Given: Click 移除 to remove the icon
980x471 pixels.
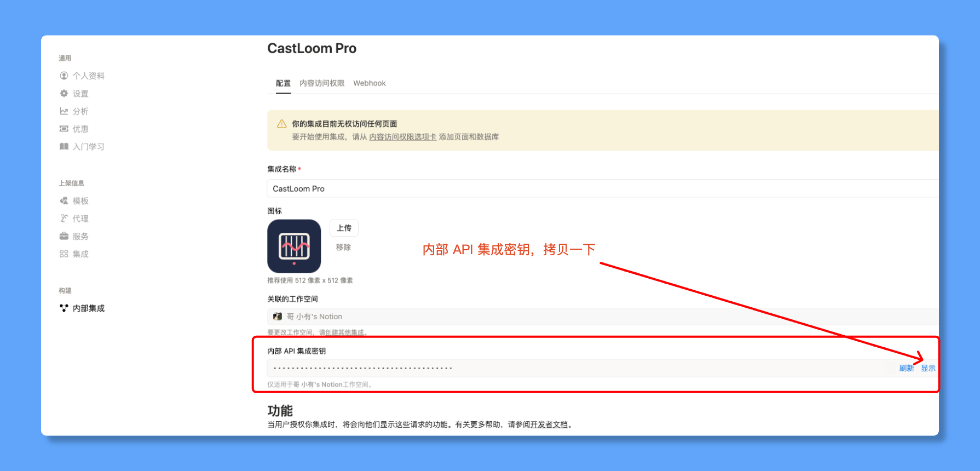Looking at the screenshot, I should (x=343, y=248).
